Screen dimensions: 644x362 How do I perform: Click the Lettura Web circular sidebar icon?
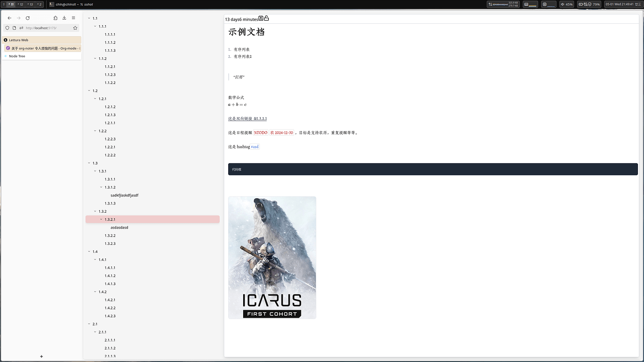pos(5,40)
